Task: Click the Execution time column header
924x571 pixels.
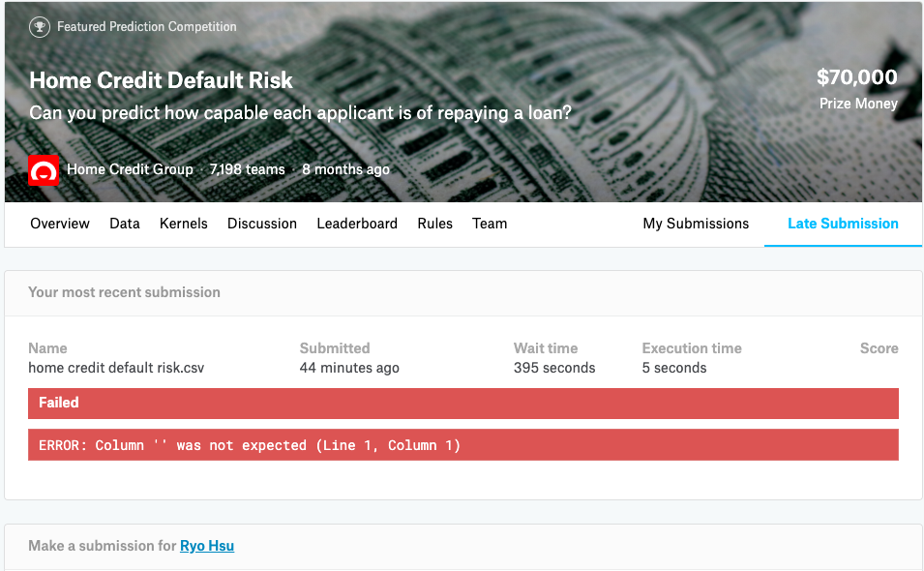Action: click(x=692, y=348)
